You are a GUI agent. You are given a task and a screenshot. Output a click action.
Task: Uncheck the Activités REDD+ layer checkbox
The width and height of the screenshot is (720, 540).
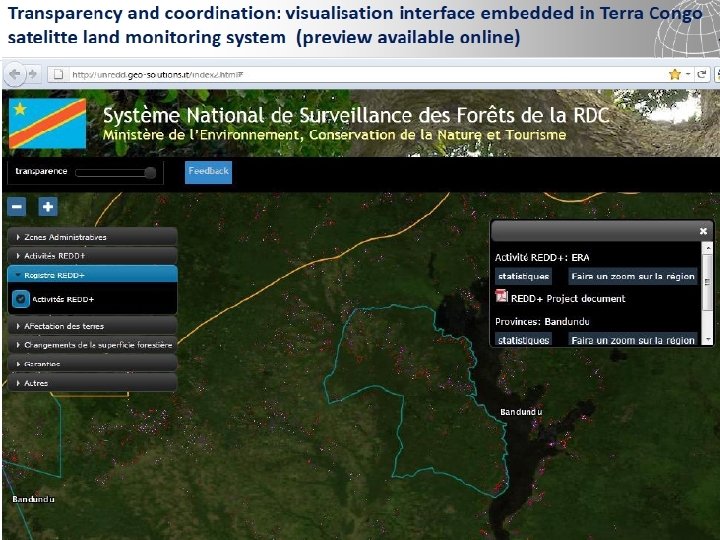(20, 299)
